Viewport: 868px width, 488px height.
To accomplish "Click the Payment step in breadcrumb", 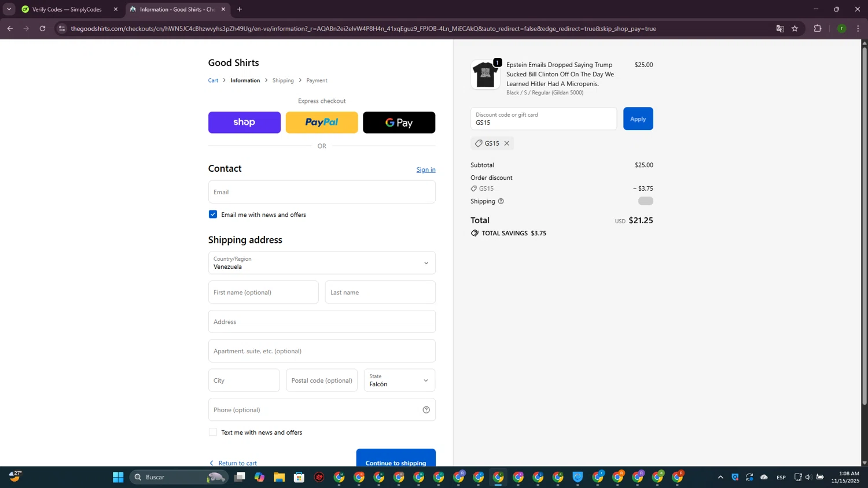I will coord(317,80).
